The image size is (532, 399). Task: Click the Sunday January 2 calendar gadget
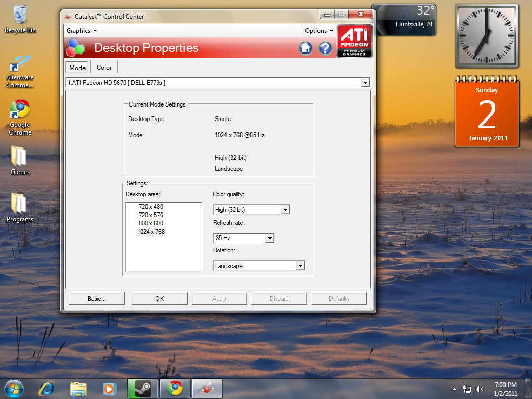point(487,112)
